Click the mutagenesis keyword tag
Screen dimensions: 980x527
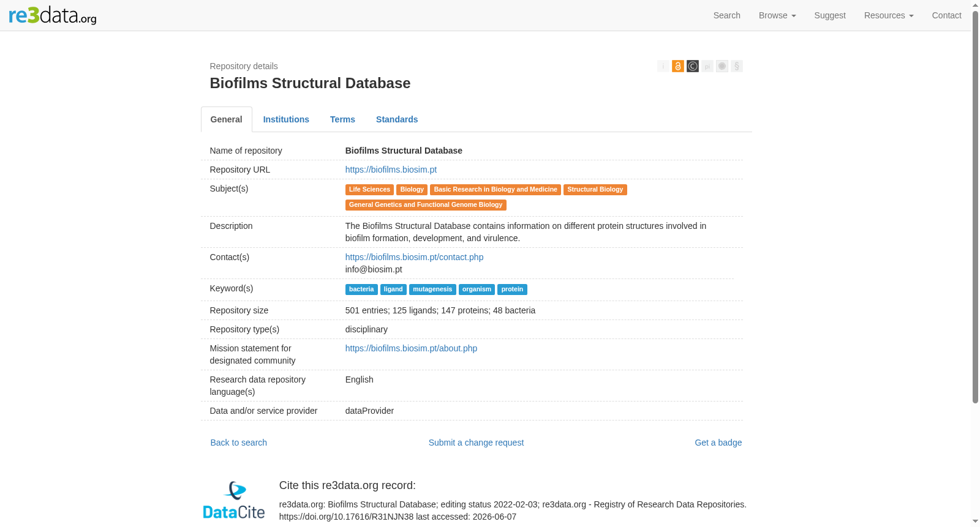click(432, 290)
